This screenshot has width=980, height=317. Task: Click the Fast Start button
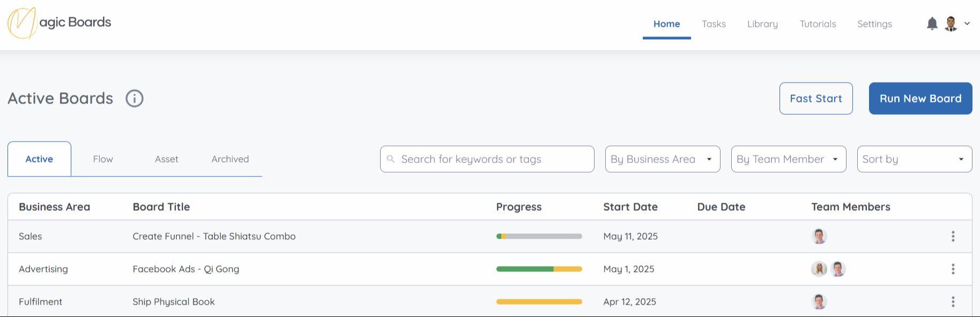tap(815, 99)
